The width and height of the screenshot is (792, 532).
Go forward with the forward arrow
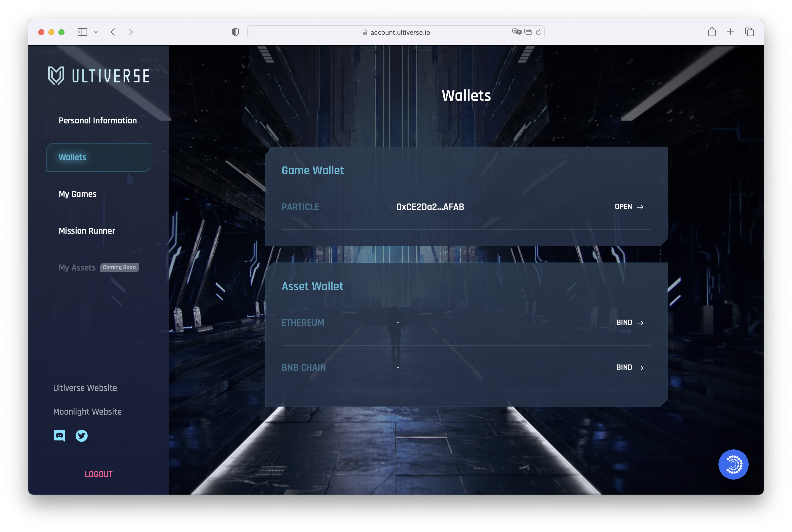click(x=131, y=32)
